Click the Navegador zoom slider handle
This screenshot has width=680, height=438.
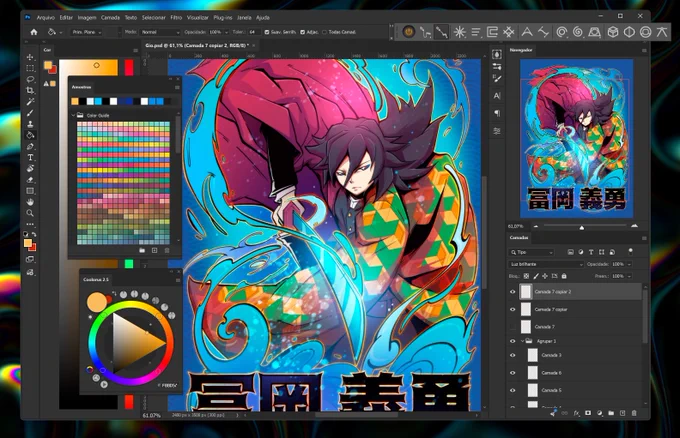582,227
